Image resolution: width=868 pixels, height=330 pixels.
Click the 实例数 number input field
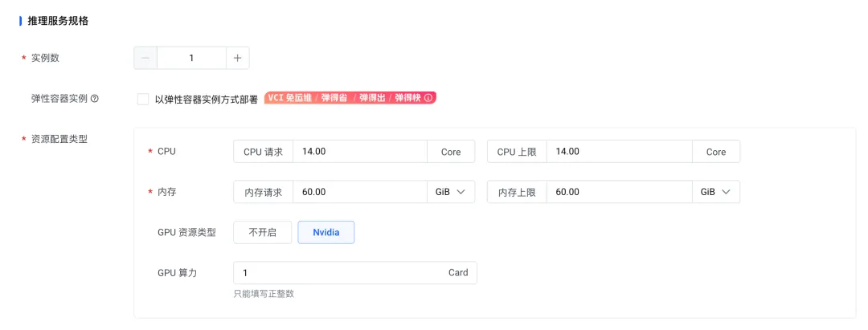tap(191, 58)
